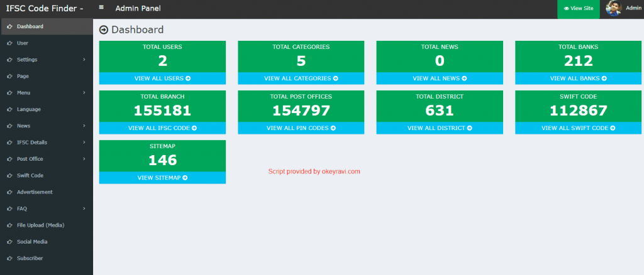Click the hand icon next to File Upload
Image resolution: width=644 pixels, height=275 pixels.
[9, 225]
